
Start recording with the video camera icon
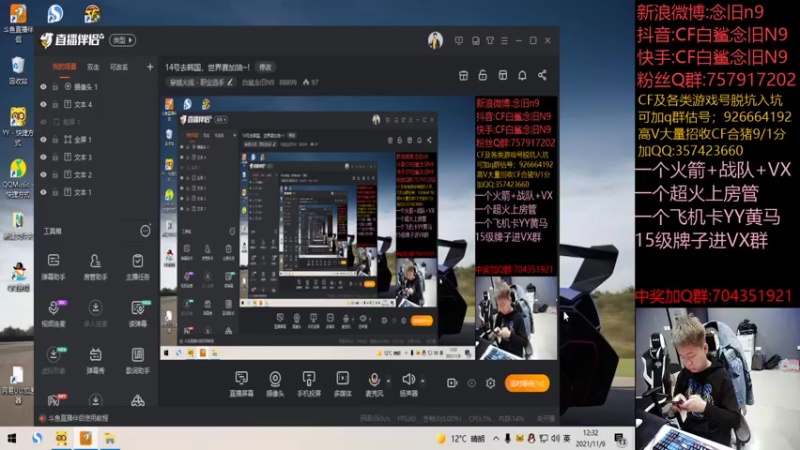point(452,383)
